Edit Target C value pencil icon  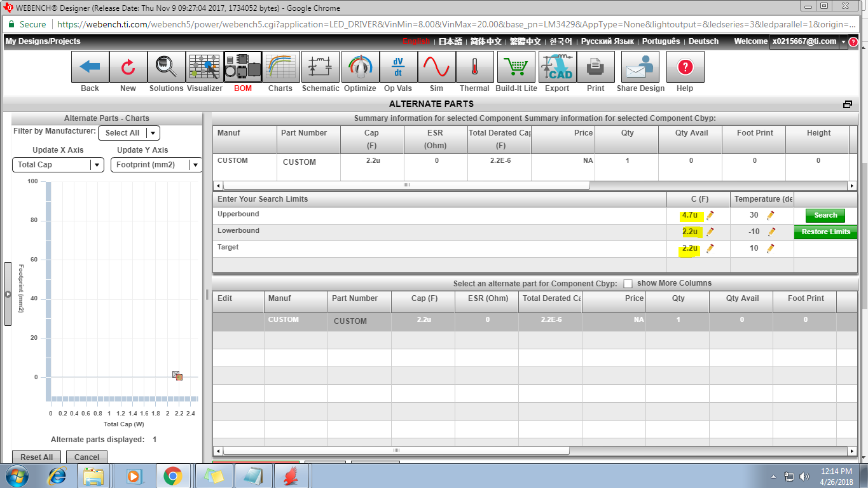click(x=710, y=248)
